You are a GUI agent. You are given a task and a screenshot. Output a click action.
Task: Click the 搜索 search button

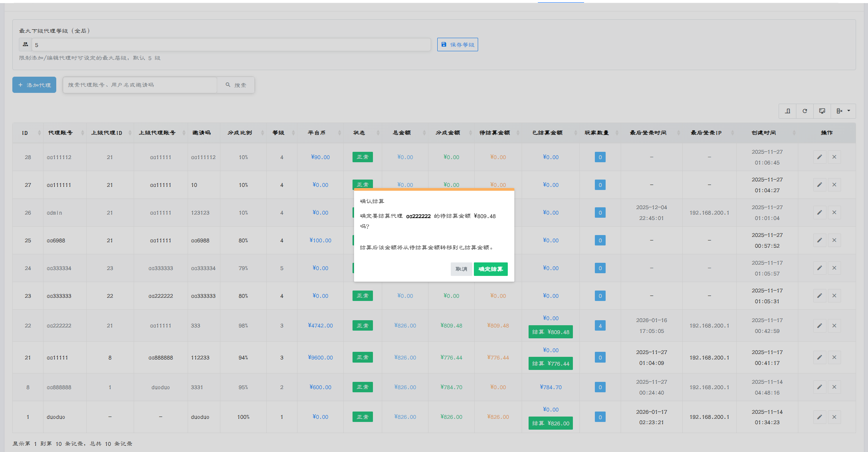(x=236, y=85)
